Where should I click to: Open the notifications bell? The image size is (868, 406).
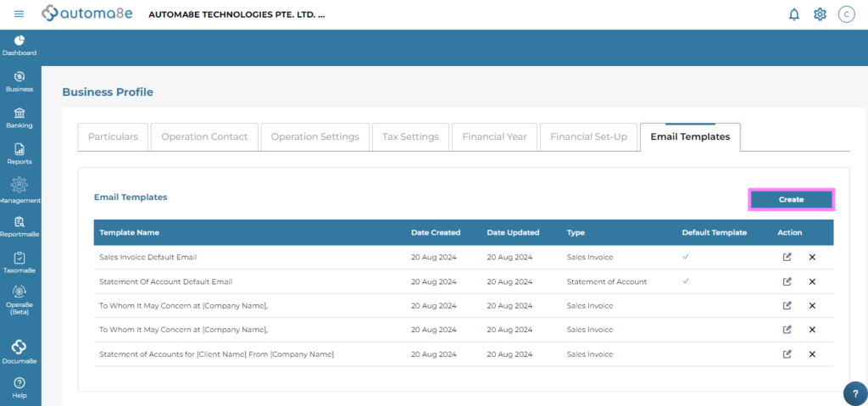tap(793, 14)
